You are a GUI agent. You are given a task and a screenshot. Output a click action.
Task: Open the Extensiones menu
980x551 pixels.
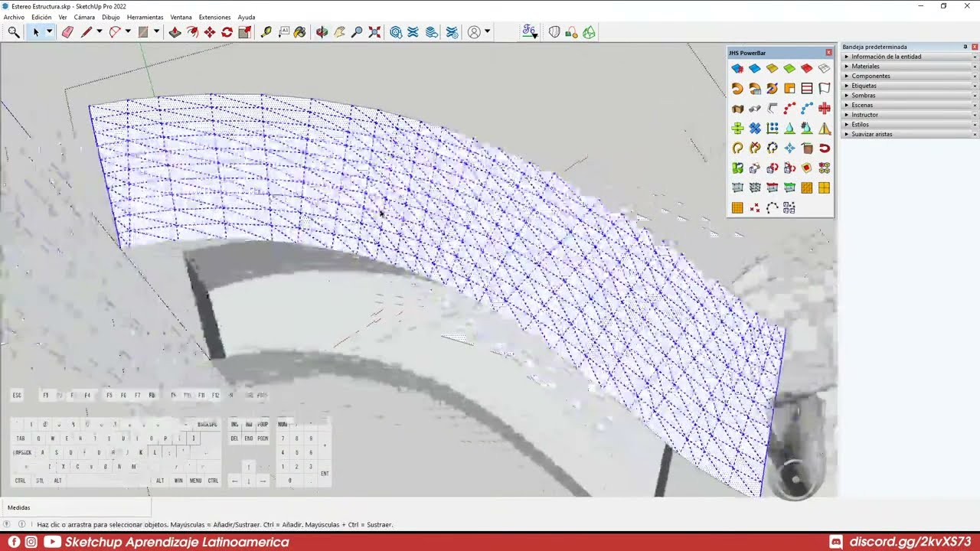tap(214, 17)
